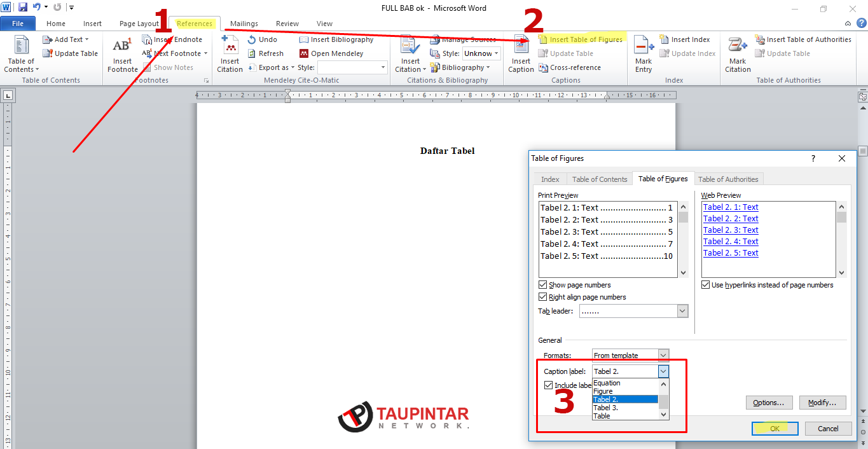Select Table of Authorities dialog tab
This screenshot has width=868, height=449.
[728, 179]
